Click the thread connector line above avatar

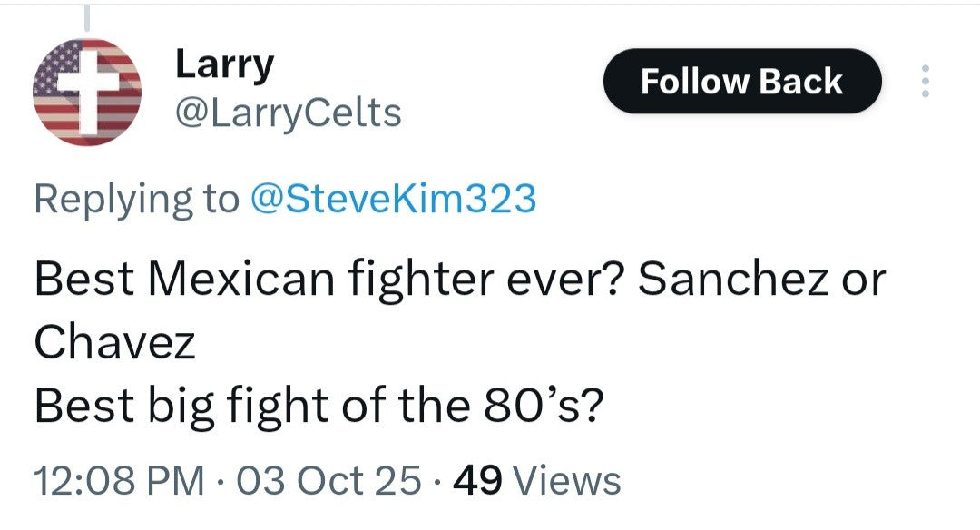[87, 15]
